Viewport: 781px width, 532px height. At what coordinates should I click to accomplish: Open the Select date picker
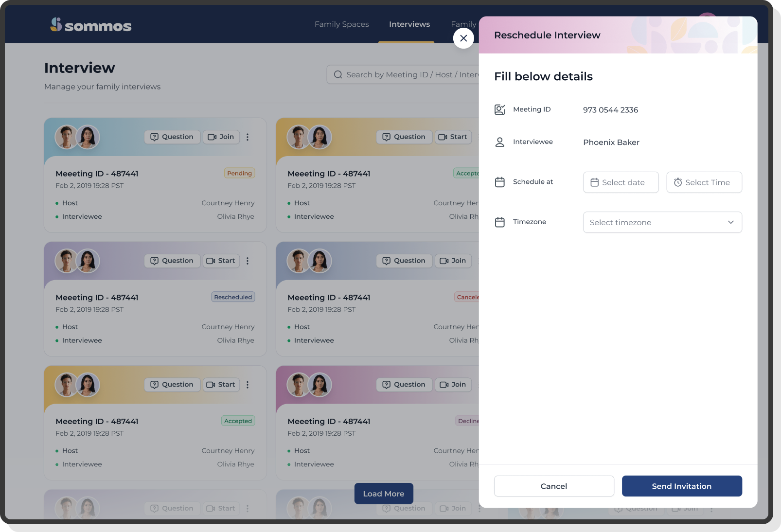[x=621, y=182]
